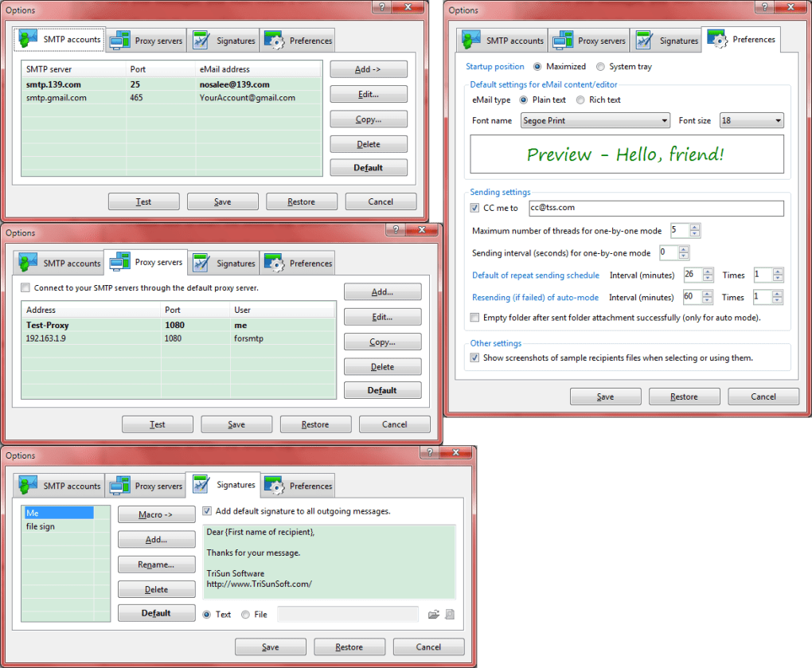Check connect through the default proxy server
This screenshot has width=812, height=668.
click(25, 287)
